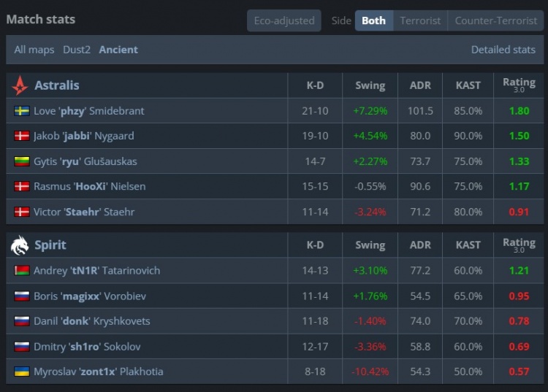The image size is (548, 392).
Task: Toggle the Eco-adjusted button
Action: [x=284, y=20]
